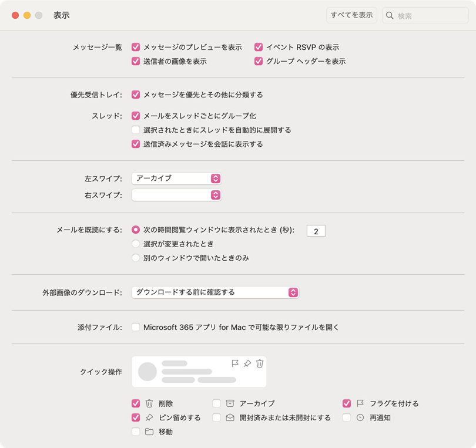The image size is (476, 448).
Task: Open the 左スワイプ dropdown showing アーカイブ
Action: tap(176, 178)
